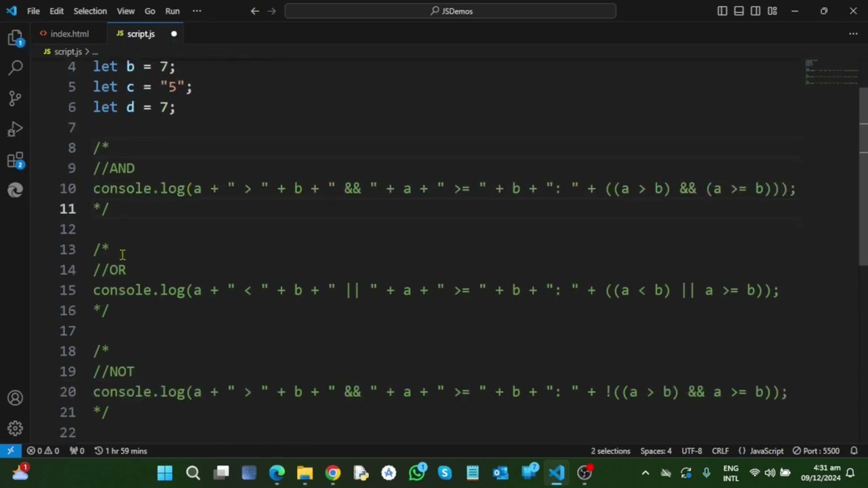Image resolution: width=868 pixels, height=488 pixels.
Task: Place cursor on the //AND comment
Action: (x=114, y=168)
